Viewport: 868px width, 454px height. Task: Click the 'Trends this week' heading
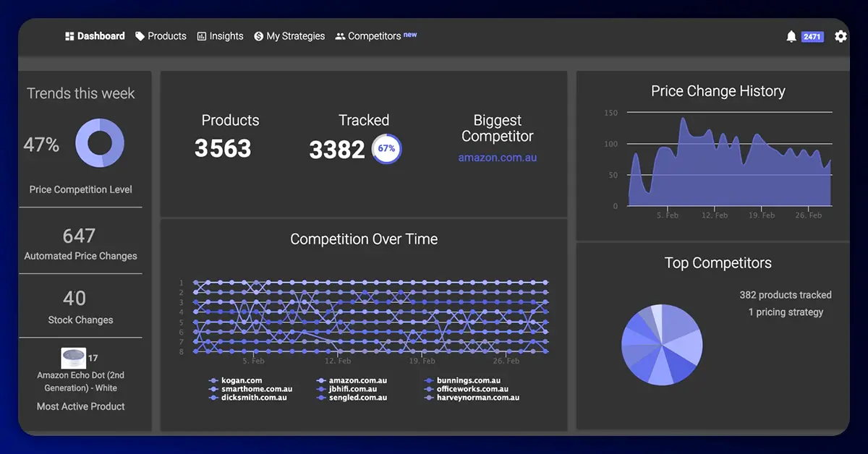click(81, 93)
